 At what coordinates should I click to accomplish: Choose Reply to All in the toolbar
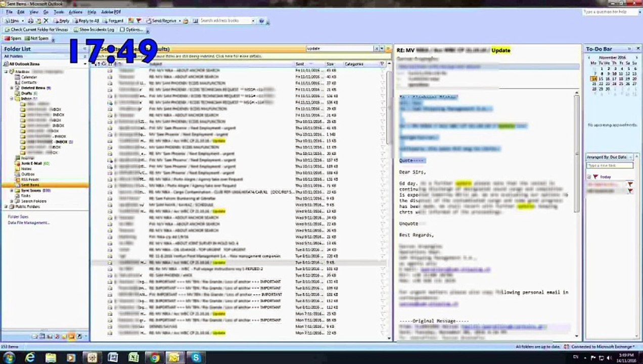pyautogui.click(x=86, y=21)
